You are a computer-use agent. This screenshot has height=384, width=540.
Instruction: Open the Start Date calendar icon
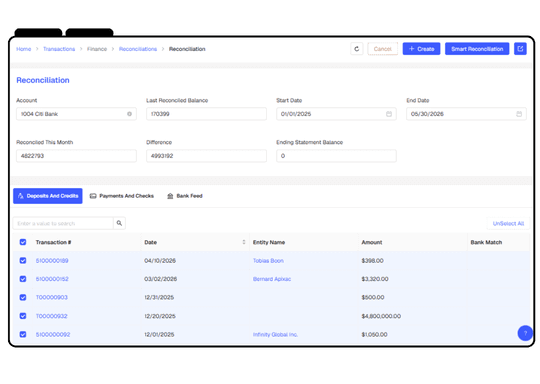(389, 114)
